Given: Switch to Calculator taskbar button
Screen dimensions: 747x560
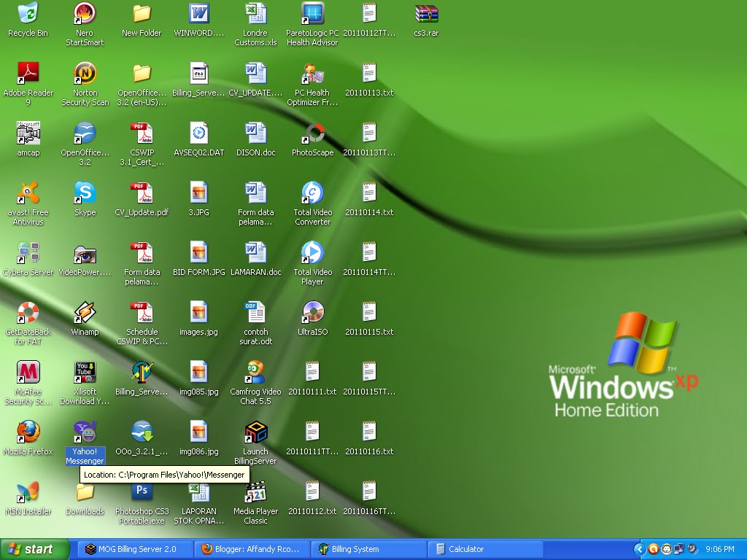Looking at the screenshot, I should click(485, 549).
